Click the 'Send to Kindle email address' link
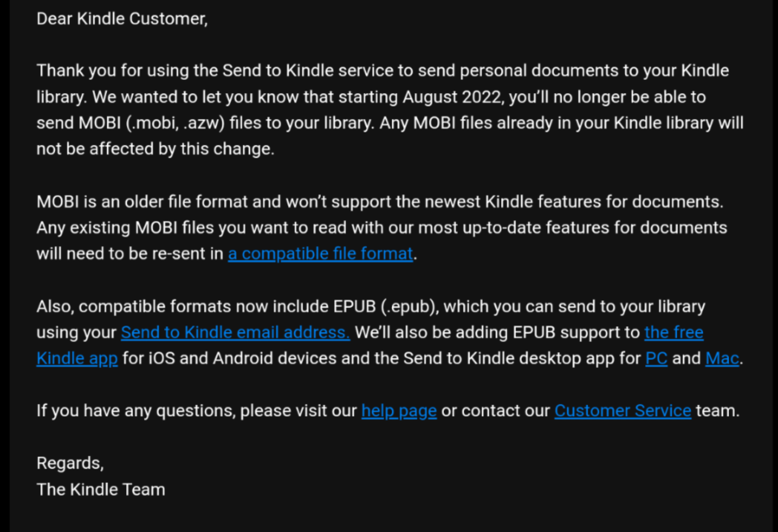This screenshot has height=532, width=778. (235, 332)
